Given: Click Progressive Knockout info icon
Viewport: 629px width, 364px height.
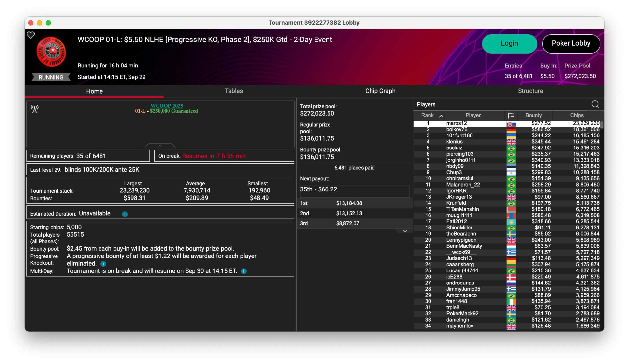Looking at the screenshot, I should (103, 264).
